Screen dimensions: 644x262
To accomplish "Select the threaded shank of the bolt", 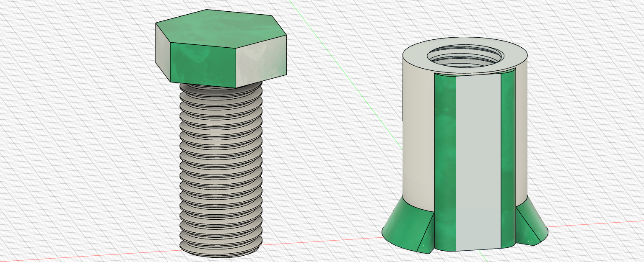I will click(221, 170).
